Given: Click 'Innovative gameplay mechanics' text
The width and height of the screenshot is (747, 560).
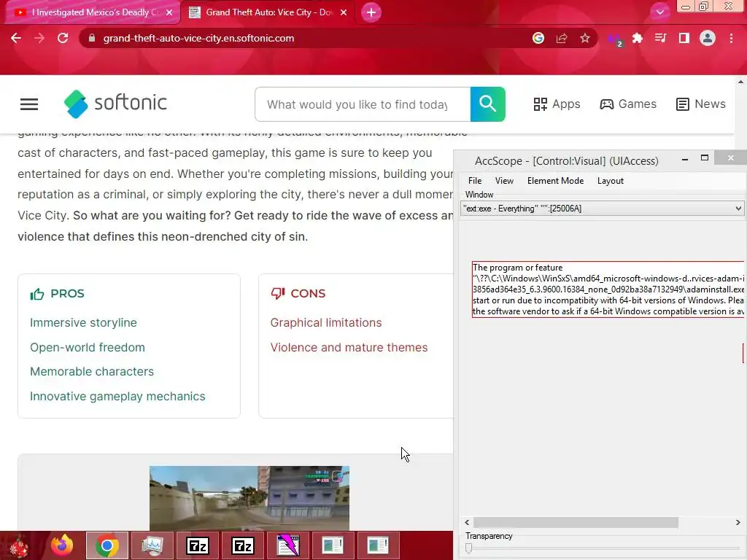Looking at the screenshot, I should point(117,396).
